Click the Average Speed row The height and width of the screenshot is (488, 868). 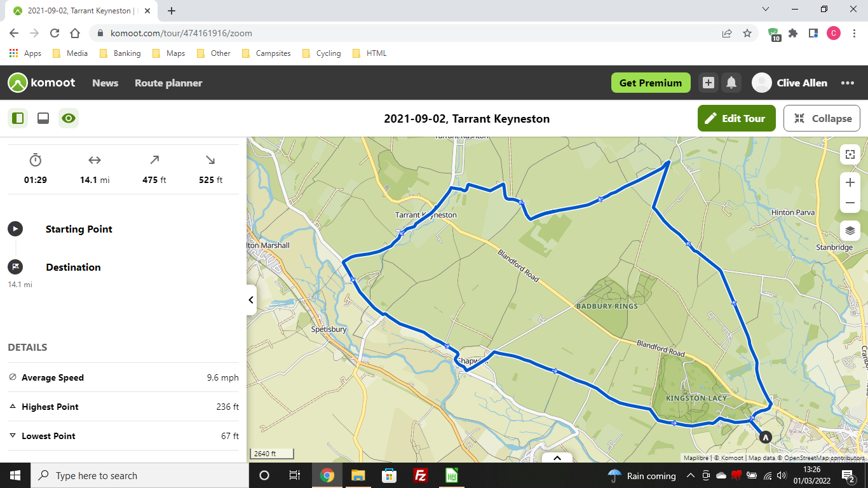[x=123, y=377]
